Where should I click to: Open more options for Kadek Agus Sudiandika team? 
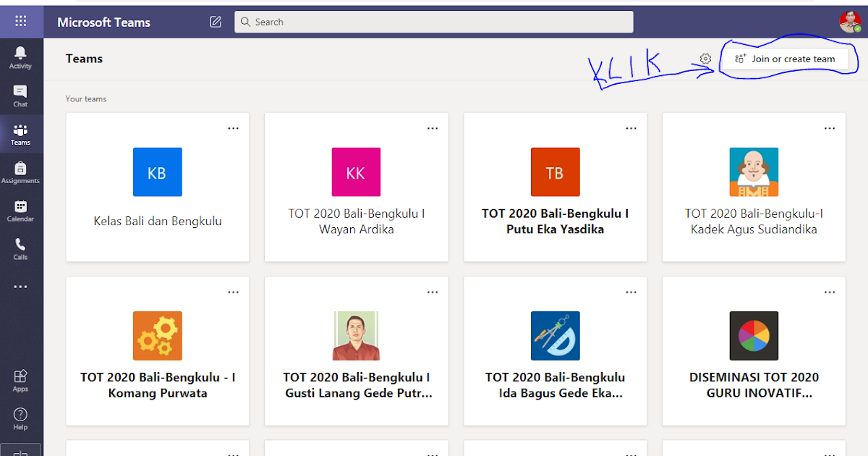830,128
